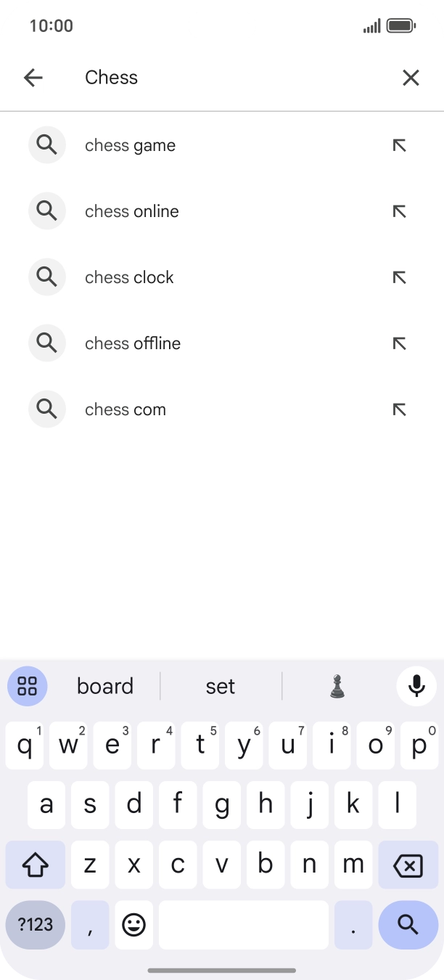Open the keyboard apps grid icon
The height and width of the screenshot is (980, 444).
pos(27,685)
